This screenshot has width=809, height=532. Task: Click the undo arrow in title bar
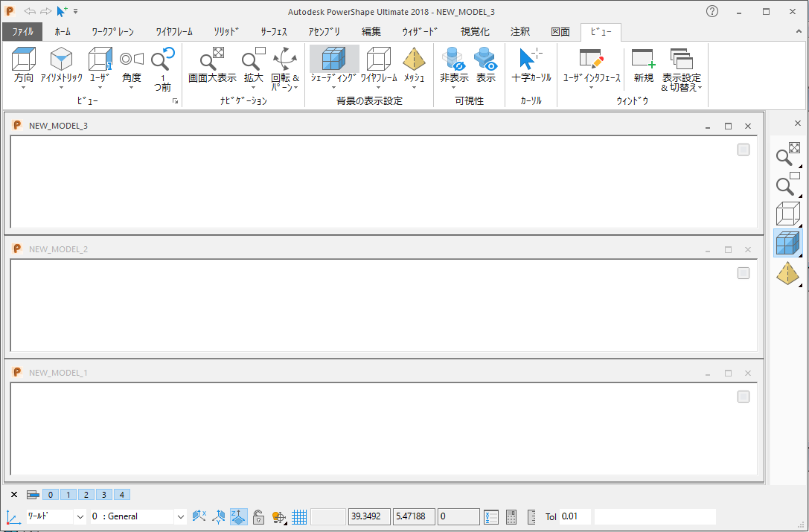tap(30, 11)
